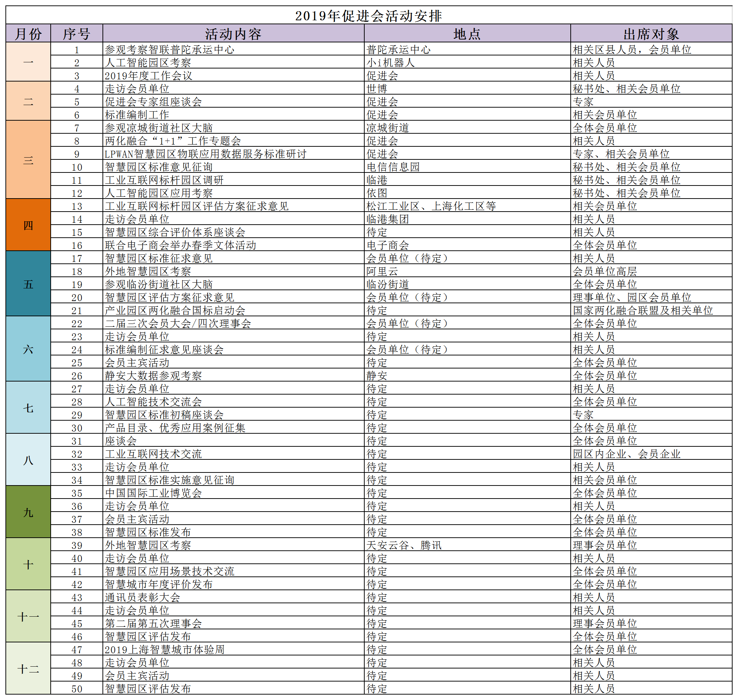Image resolution: width=738 pixels, height=700 pixels.
Task: Select cell 参观凉城街道社区大脑
Action: 234,127
